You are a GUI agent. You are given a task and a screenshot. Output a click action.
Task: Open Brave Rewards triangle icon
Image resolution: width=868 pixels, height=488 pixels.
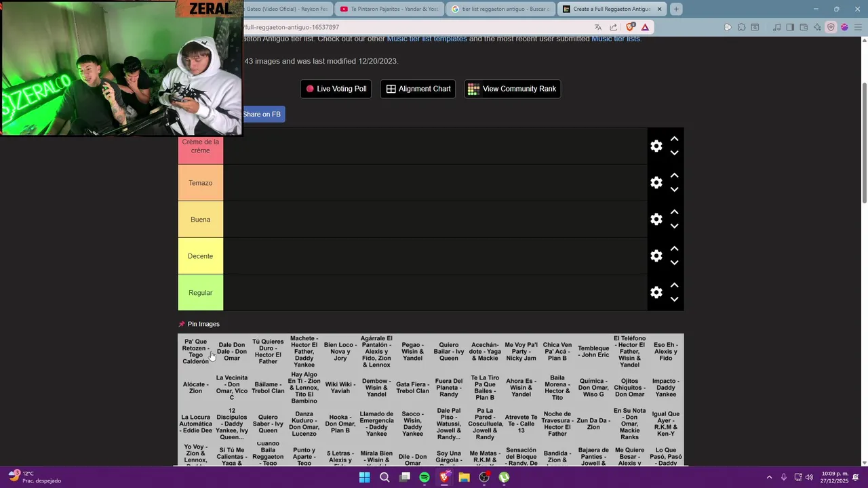pos(645,27)
